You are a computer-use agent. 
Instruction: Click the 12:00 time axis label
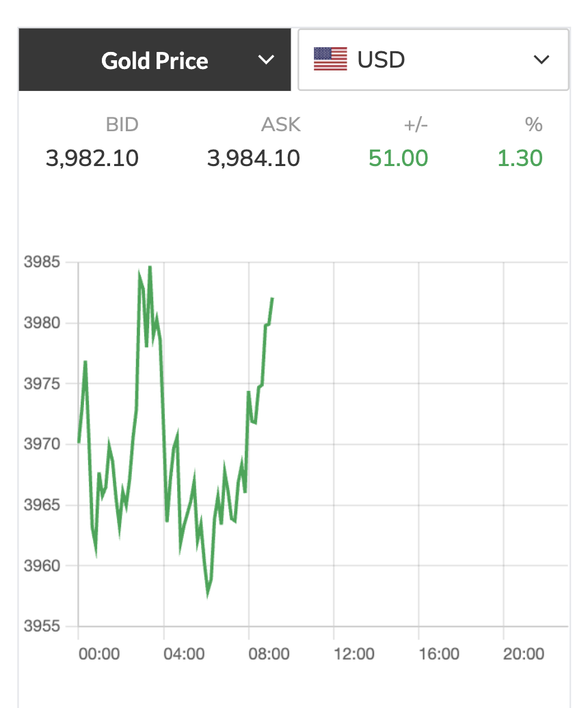coord(353,655)
